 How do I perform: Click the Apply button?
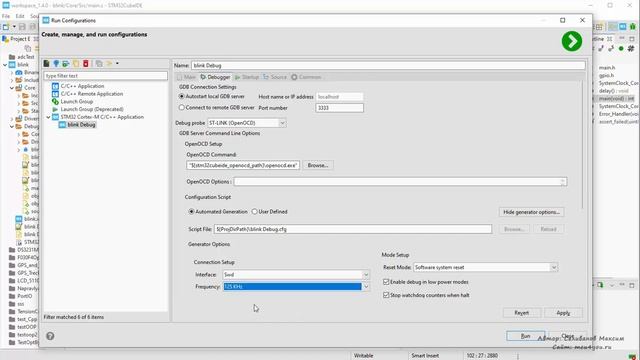tap(563, 313)
